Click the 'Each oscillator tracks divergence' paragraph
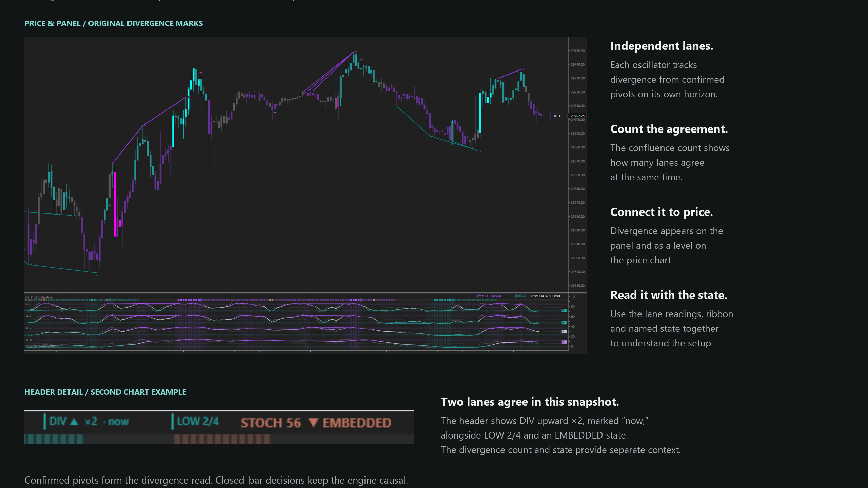Viewport: 868px width, 488px height. [667, 79]
